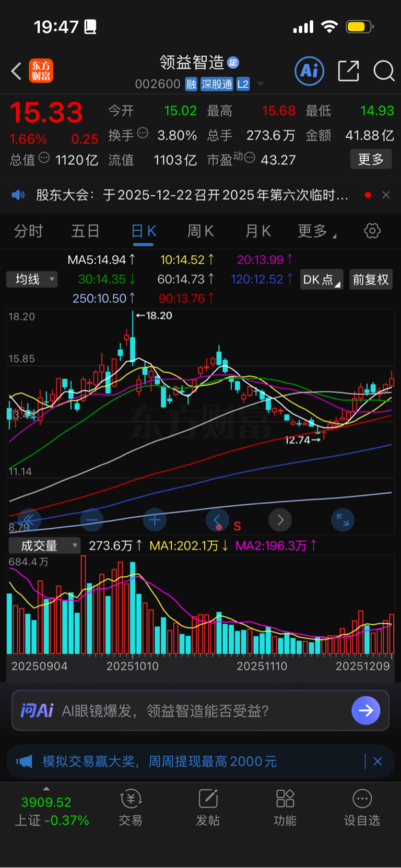Open chart settings gear icon
Viewport: 401px width, 868px height.
click(372, 231)
